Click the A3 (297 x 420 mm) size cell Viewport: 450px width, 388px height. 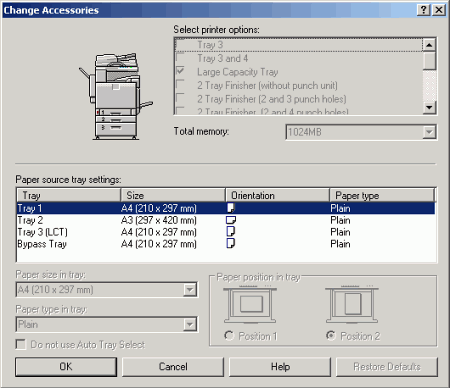point(159,220)
